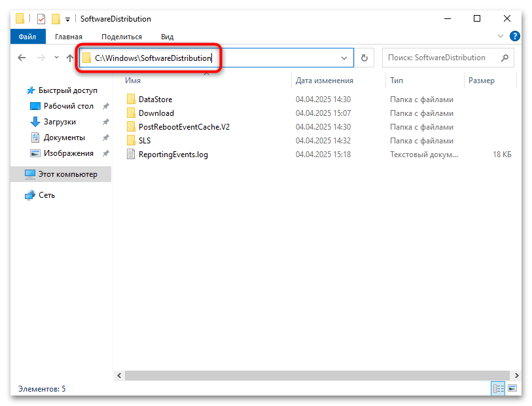
Task: Click the pin icon next to Загрузки
Action: tap(106, 122)
